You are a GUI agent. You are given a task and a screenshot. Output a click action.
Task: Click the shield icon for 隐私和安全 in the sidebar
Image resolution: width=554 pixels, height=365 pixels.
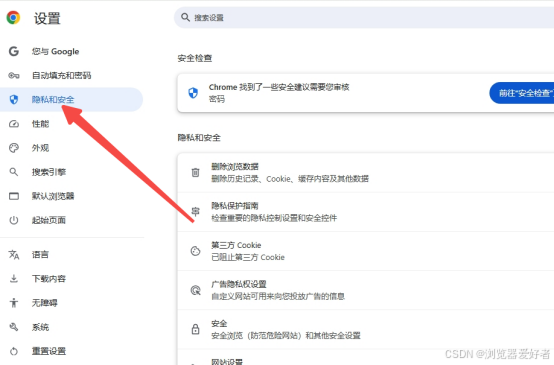pos(14,100)
